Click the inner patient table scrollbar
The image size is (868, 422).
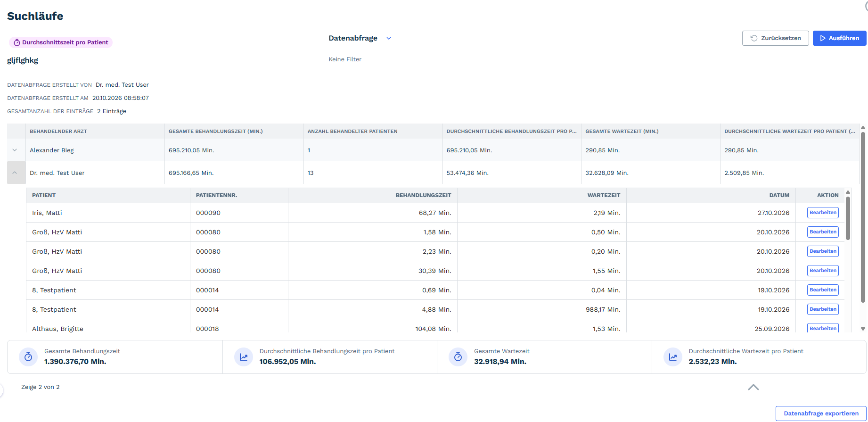[848, 218]
